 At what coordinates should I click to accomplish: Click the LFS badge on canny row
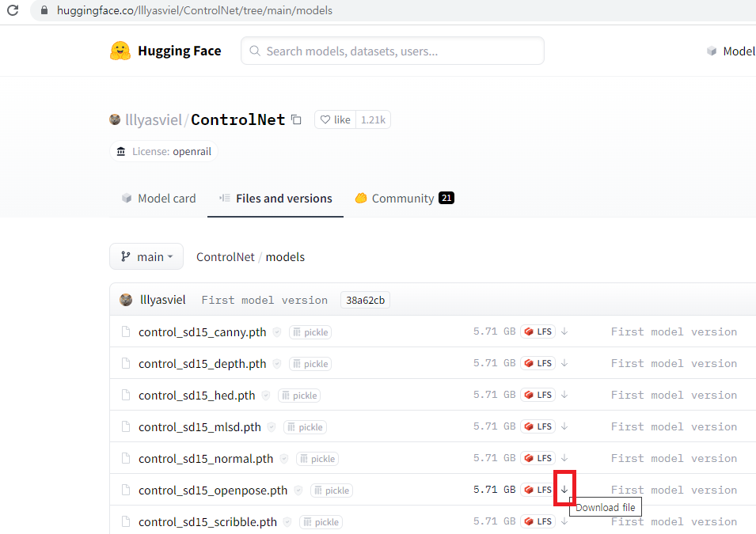click(x=538, y=331)
